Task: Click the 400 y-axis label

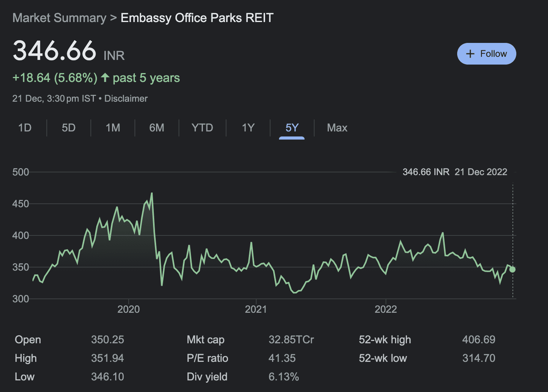Action: (21, 235)
